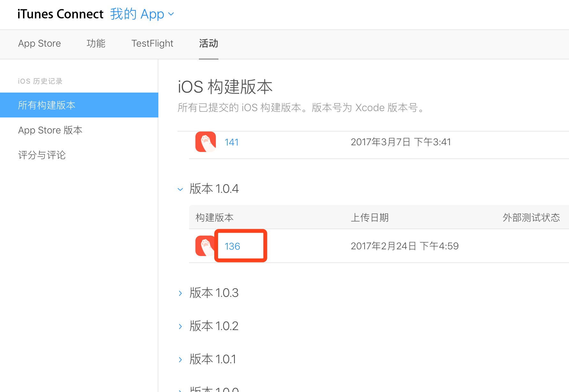The width and height of the screenshot is (569, 392).
Task: Select the 活动 tab
Action: click(x=209, y=43)
